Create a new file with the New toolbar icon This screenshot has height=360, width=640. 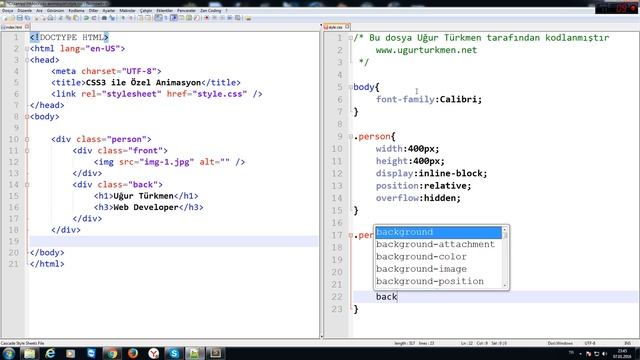tap(6, 18)
